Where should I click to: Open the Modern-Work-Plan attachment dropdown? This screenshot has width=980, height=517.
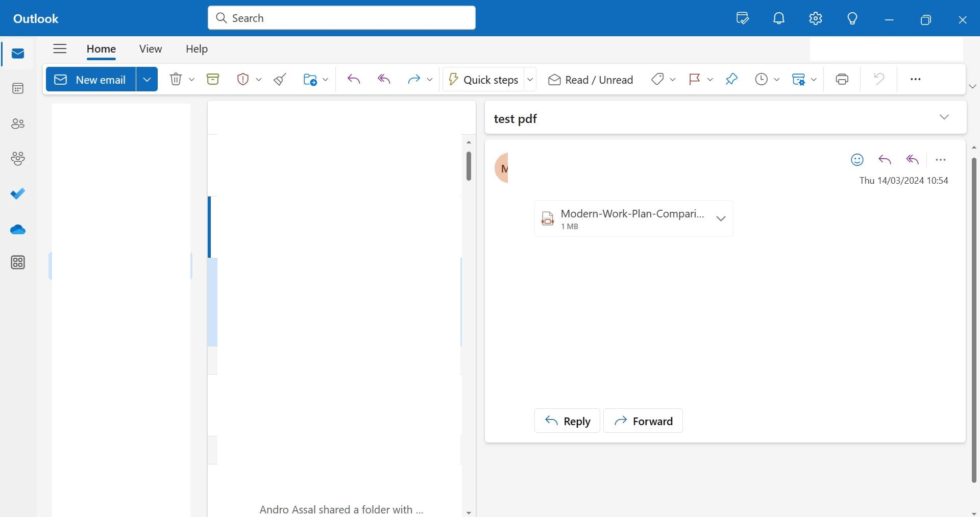tap(721, 218)
